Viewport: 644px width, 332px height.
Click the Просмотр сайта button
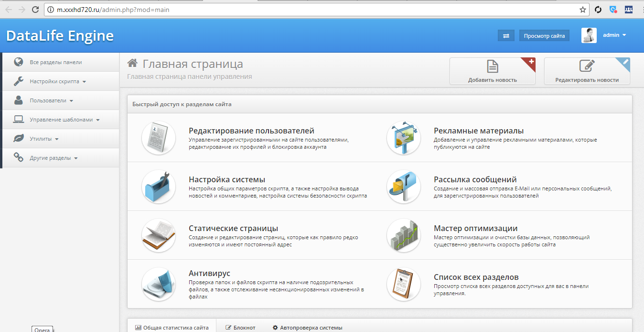(544, 36)
